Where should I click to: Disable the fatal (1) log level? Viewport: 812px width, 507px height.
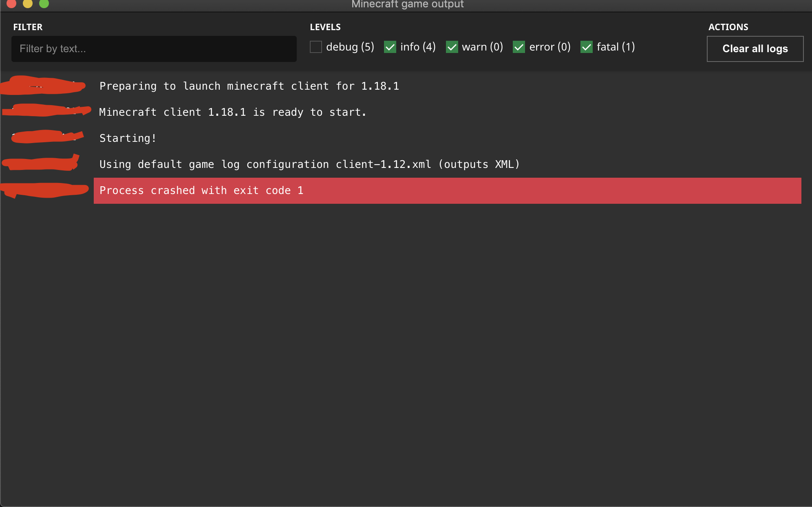point(586,47)
